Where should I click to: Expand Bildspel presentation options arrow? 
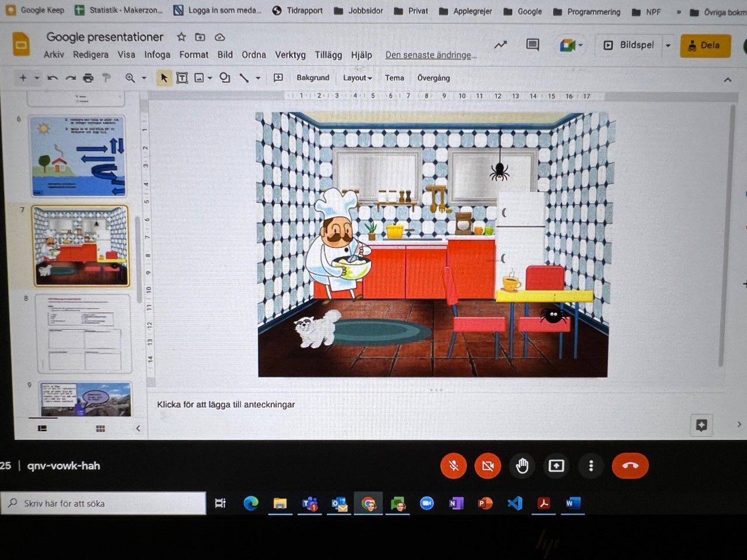[668, 45]
